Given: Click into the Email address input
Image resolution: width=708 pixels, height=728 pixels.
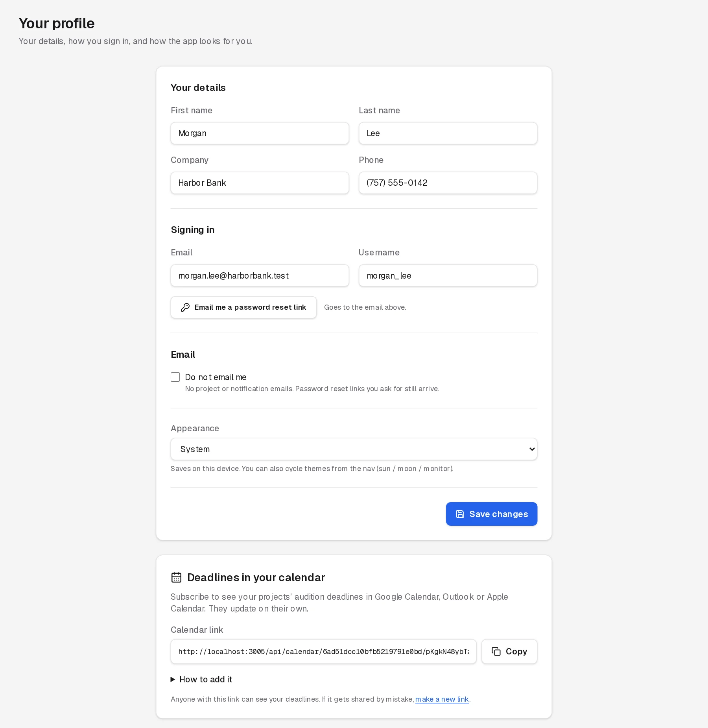Looking at the screenshot, I should coord(260,275).
